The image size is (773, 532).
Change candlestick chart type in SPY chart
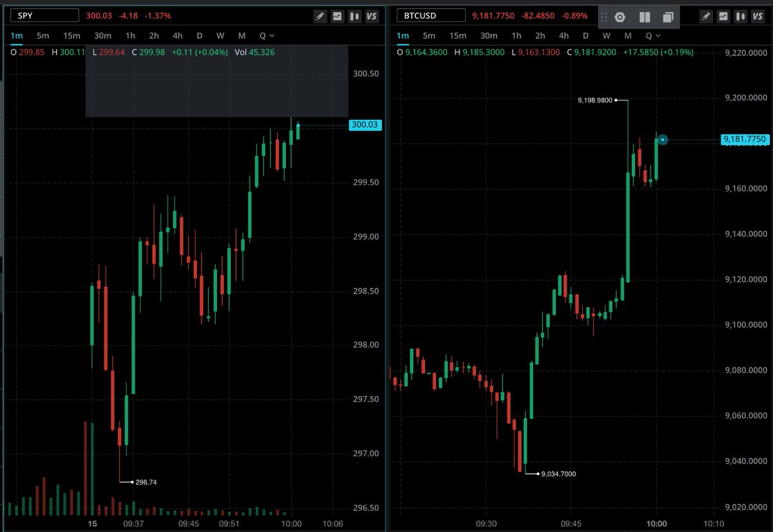354,15
